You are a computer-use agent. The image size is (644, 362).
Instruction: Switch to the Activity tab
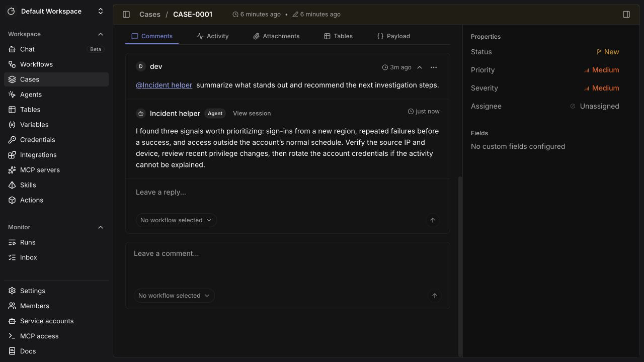(x=213, y=36)
